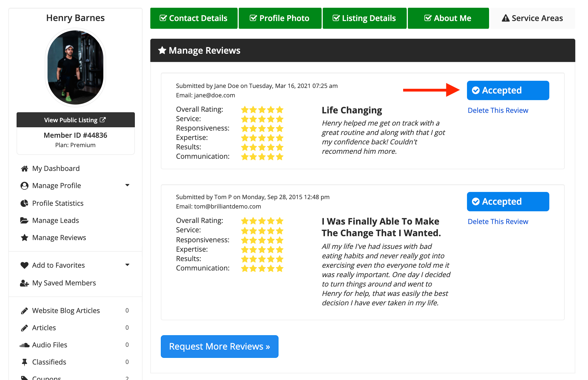Expand the Manage Profile dropdown arrow

127,185
